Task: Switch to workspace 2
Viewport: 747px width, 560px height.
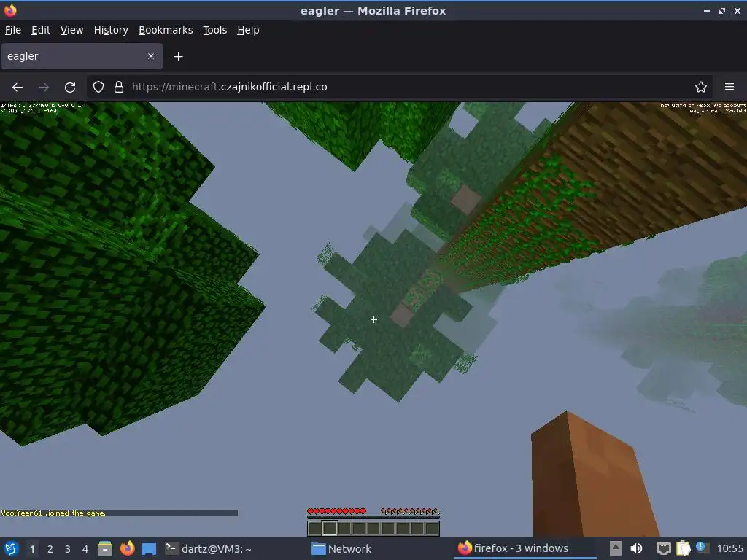Action: [x=50, y=549]
